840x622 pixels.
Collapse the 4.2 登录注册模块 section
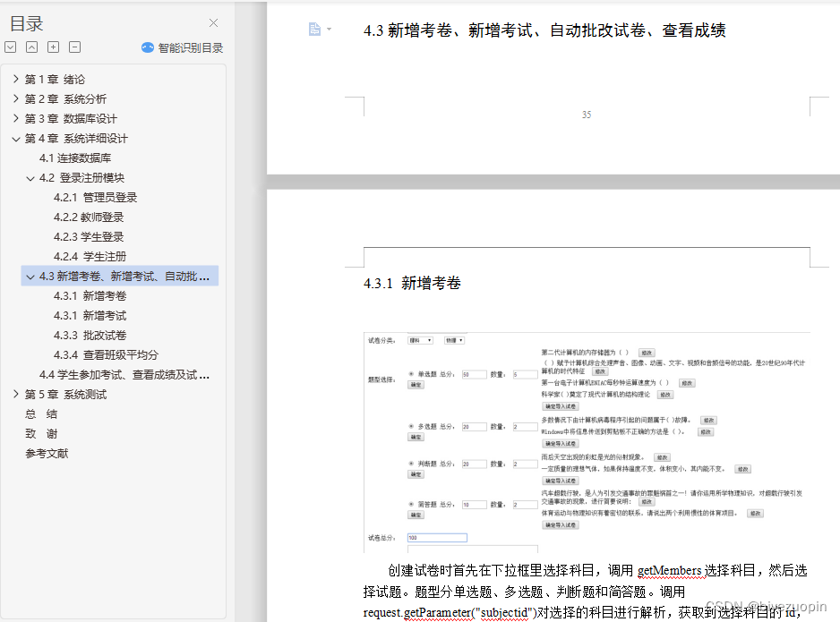(x=30, y=177)
